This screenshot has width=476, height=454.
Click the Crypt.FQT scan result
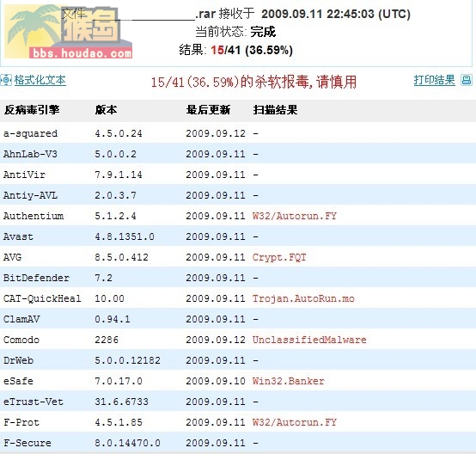coord(279,257)
